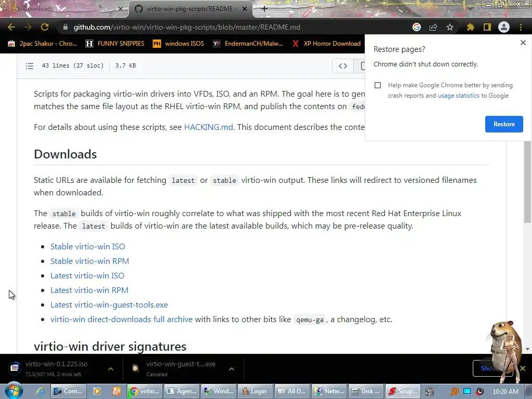Open the Google account icon in address bar
The image size is (532, 399).
click(x=417, y=27)
